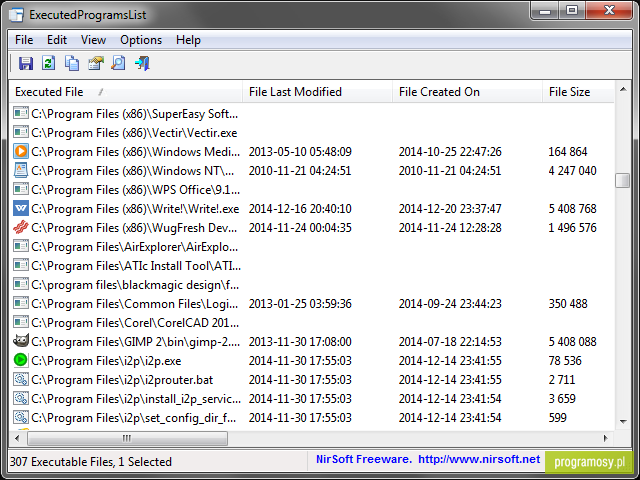Screen dimensions: 640x480
Task: Select the i2p\i2p.exe file path
Action: point(106,361)
